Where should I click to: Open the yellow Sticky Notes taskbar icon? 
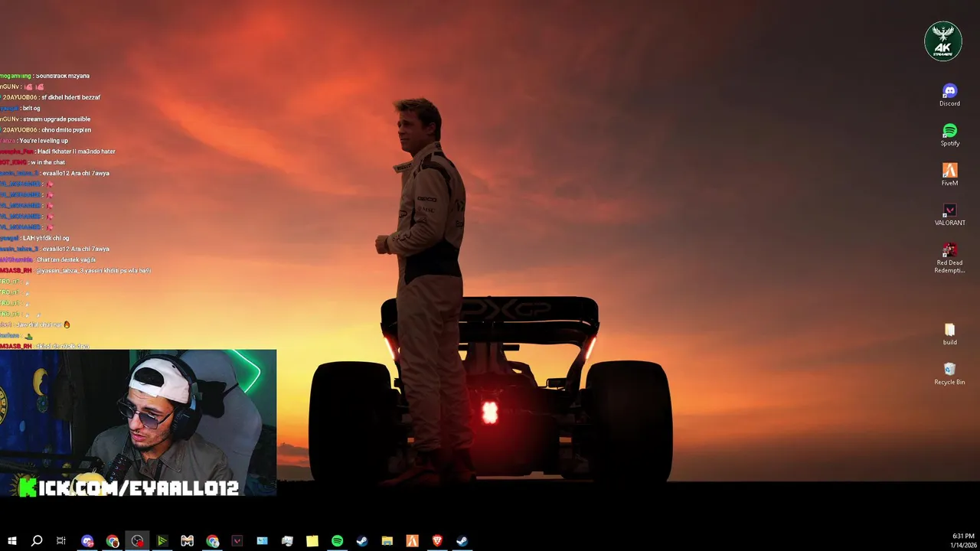312,541
